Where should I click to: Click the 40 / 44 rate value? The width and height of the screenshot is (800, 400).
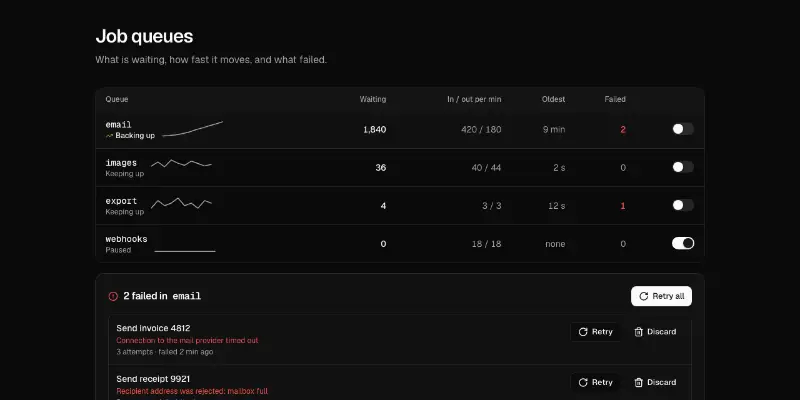[x=486, y=168]
